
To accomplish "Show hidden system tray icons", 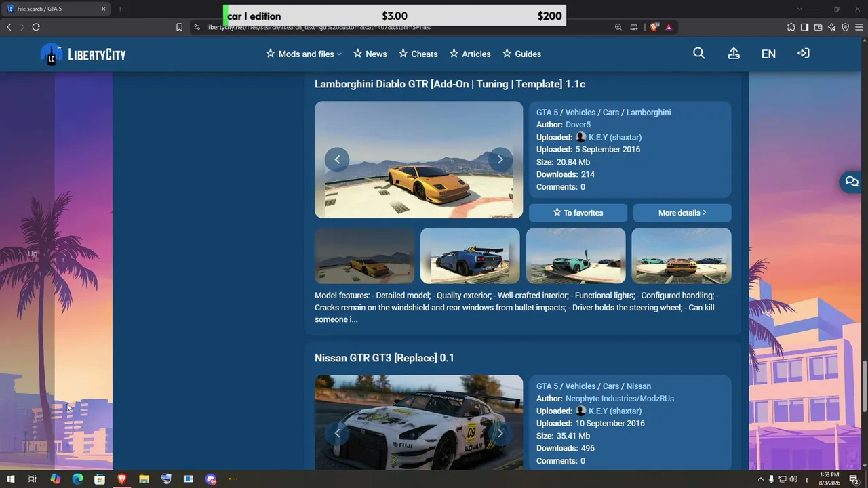I will click(760, 479).
